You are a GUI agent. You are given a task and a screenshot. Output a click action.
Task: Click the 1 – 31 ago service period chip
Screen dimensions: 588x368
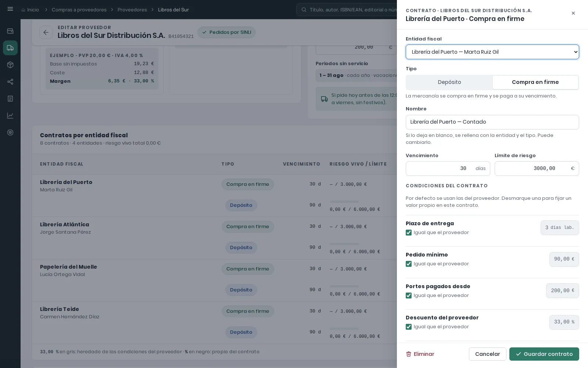(356, 75)
